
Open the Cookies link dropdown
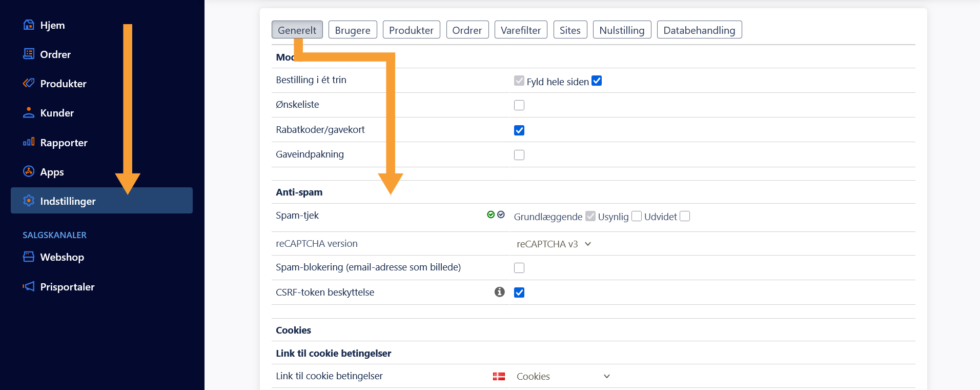563,376
